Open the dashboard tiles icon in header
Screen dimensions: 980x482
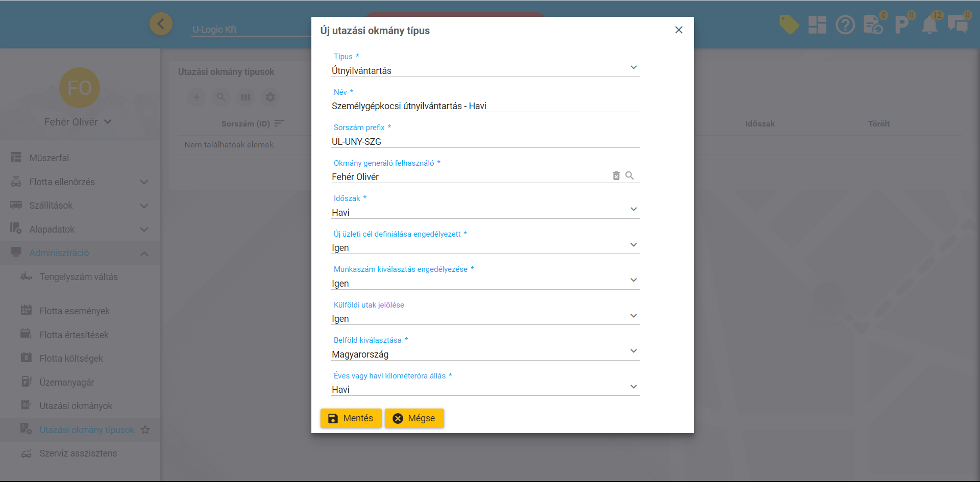click(817, 24)
